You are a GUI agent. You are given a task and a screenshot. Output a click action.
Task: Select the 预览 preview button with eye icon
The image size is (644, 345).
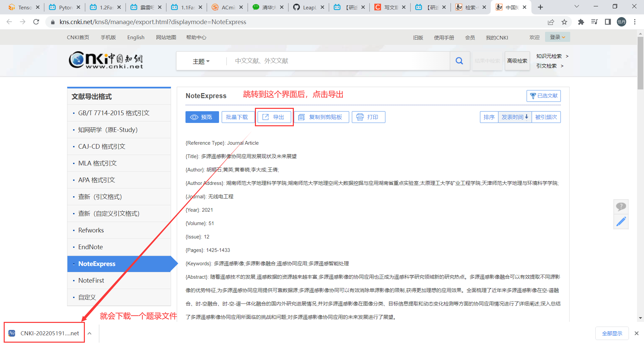202,117
